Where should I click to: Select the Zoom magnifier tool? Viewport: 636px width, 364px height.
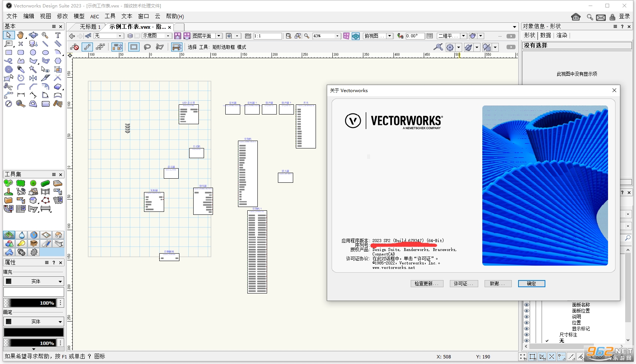click(x=45, y=35)
